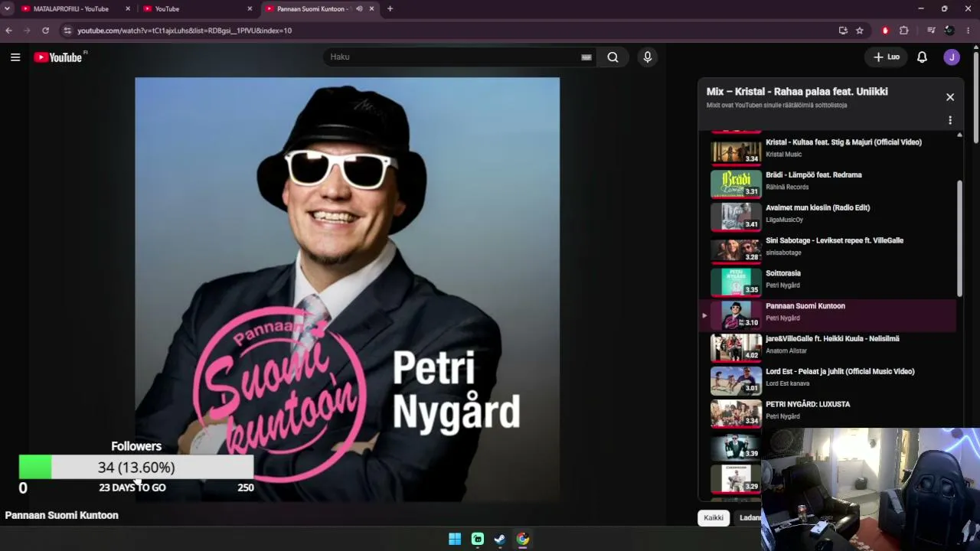Select the Pannaan Suomi Kuntoon tab

pos(320,8)
